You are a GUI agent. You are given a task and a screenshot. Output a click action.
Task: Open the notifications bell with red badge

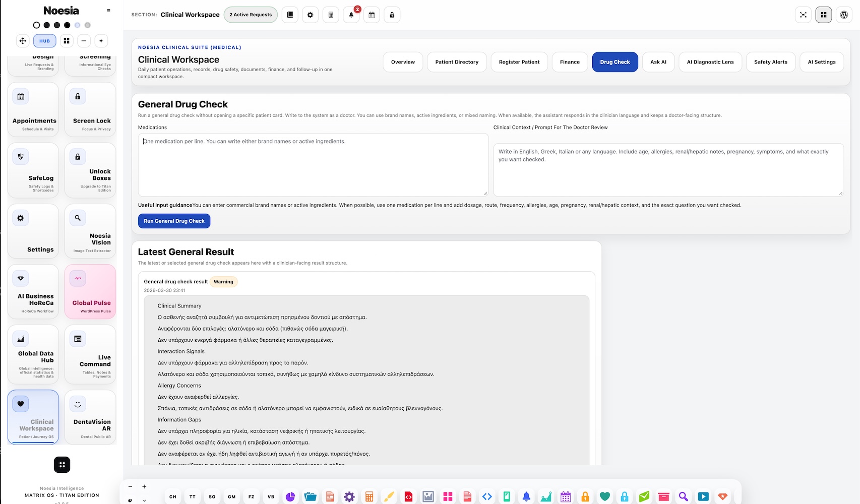click(x=351, y=15)
